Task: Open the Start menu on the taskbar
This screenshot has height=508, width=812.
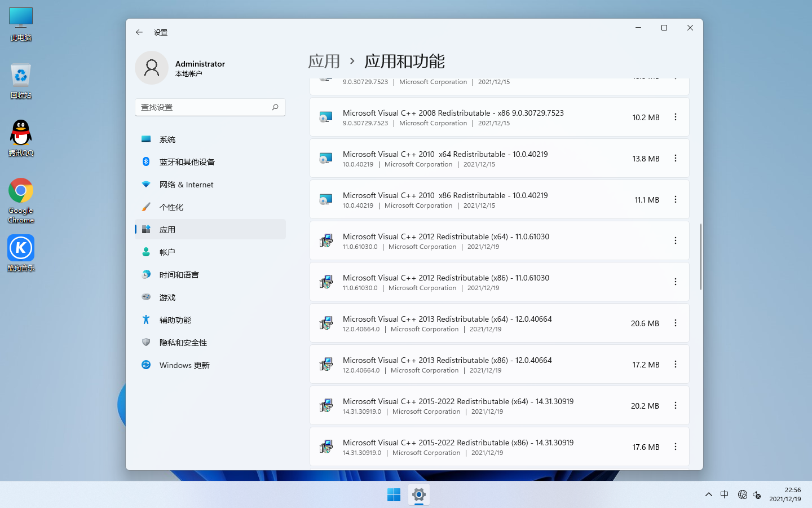Action: [393, 494]
